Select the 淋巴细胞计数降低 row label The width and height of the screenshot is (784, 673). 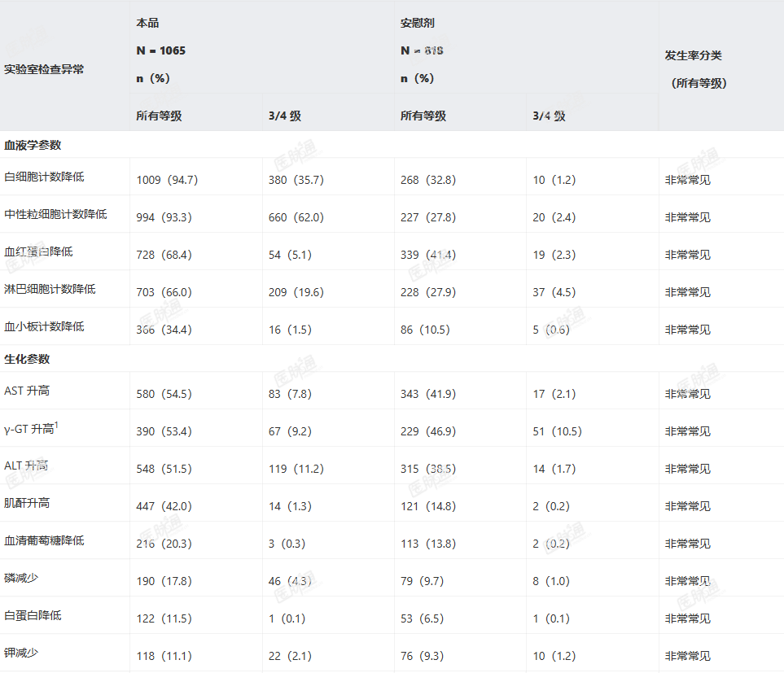click(x=50, y=289)
